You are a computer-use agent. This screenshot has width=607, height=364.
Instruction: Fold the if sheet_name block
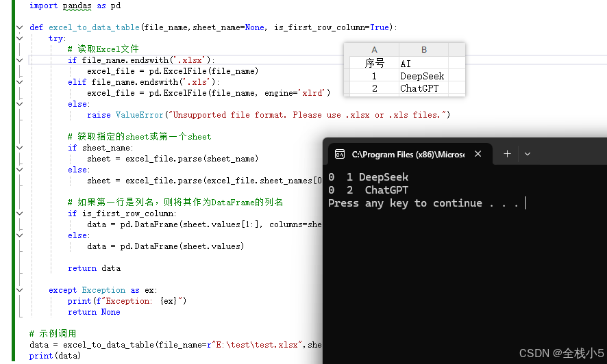click(x=19, y=148)
